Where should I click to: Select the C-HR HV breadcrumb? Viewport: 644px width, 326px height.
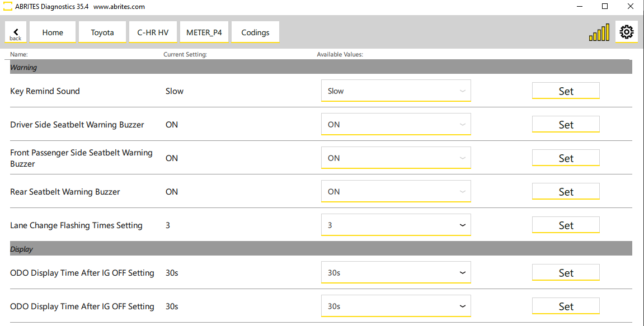pyautogui.click(x=153, y=32)
